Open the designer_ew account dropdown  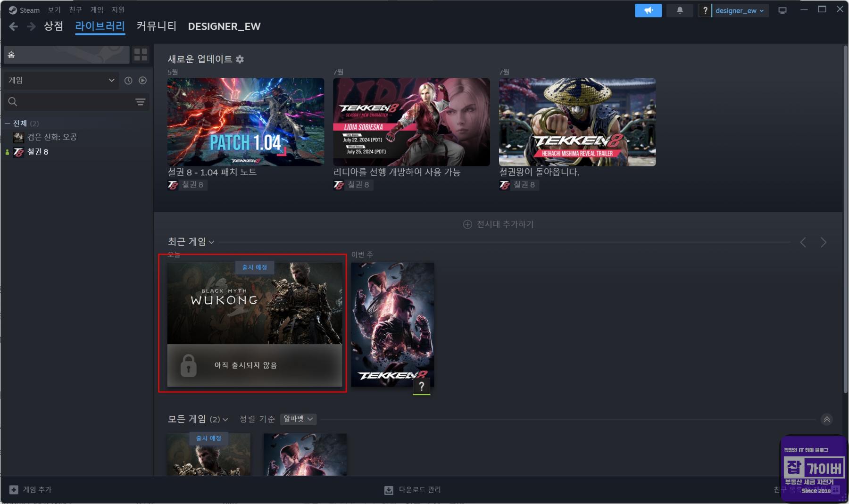(x=740, y=10)
